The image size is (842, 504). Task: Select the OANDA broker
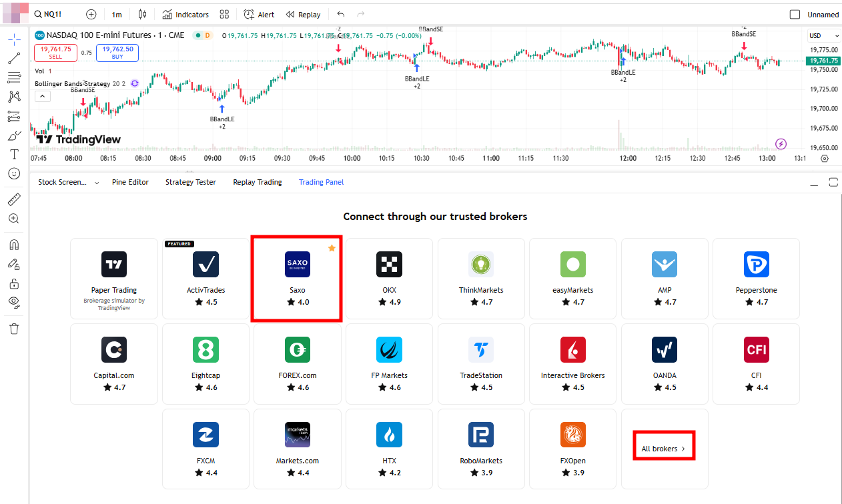click(665, 364)
